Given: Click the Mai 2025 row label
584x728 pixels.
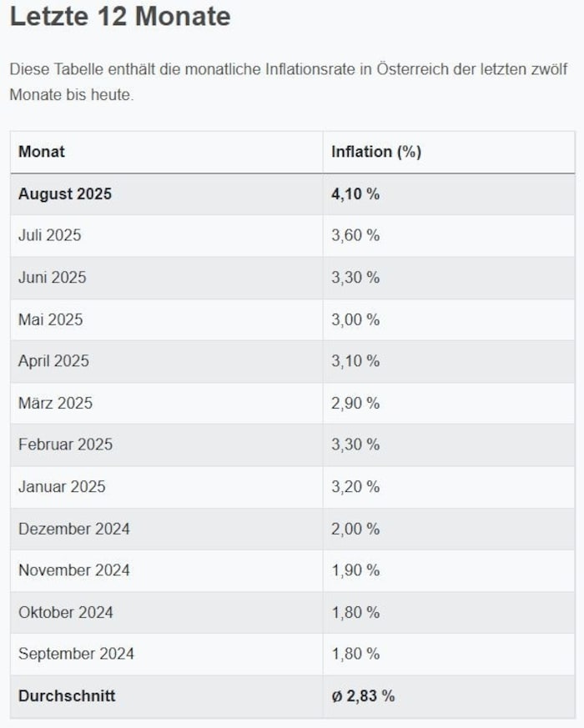Looking at the screenshot, I should (50, 319).
